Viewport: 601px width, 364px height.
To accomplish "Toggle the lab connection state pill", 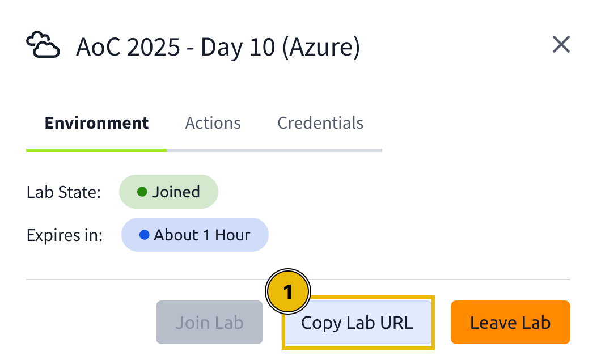I will (x=168, y=191).
